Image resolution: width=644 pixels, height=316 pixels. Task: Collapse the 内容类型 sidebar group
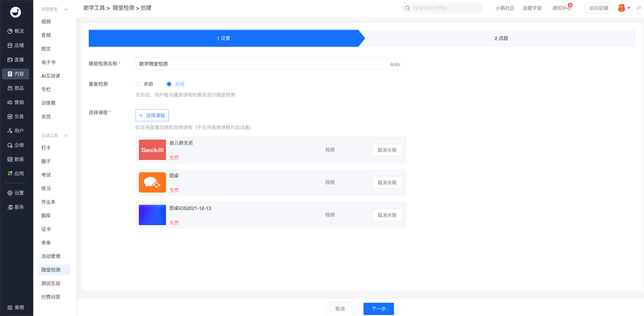[66, 9]
